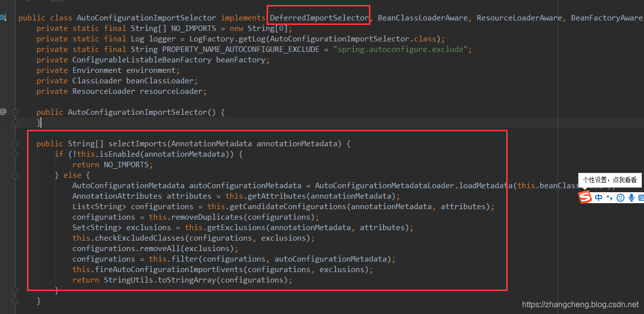Click the implements-interface gutter icon beside class declaration
644x314 pixels.
pyautogui.click(x=3, y=17)
